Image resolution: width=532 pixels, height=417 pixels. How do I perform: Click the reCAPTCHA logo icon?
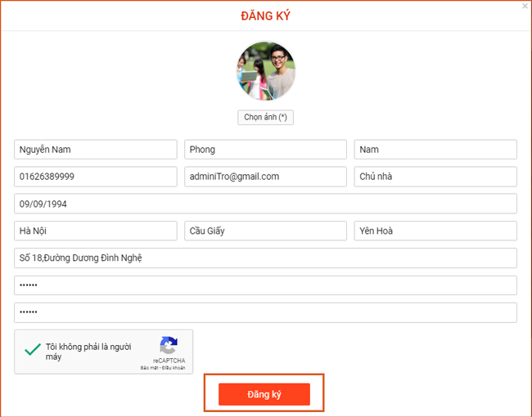(169, 345)
